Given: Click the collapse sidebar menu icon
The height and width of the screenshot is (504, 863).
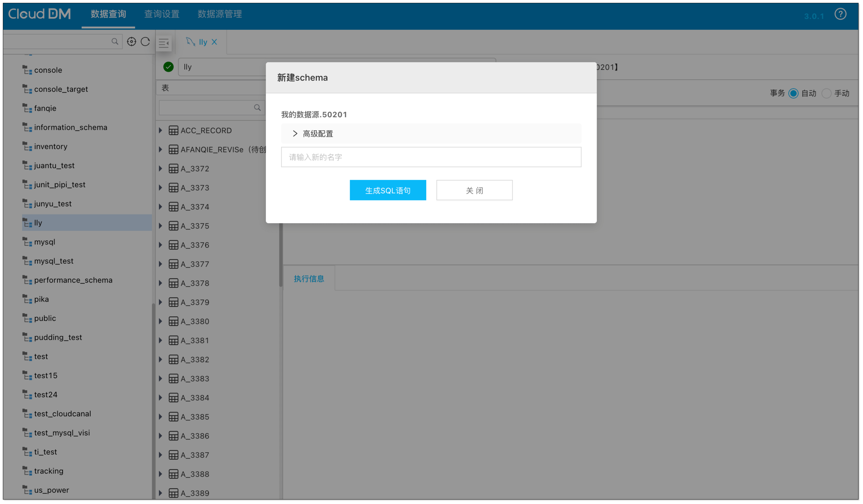Looking at the screenshot, I should pyautogui.click(x=164, y=43).
